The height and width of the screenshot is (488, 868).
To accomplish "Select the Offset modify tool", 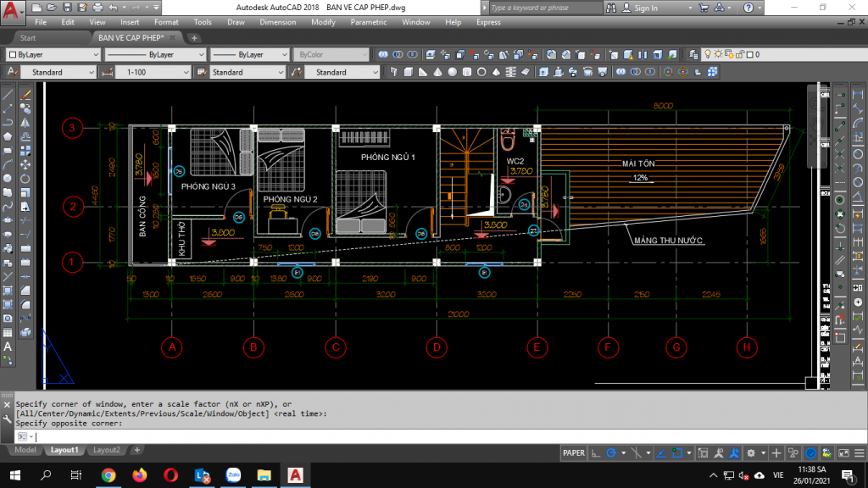I will coord(25,136).
